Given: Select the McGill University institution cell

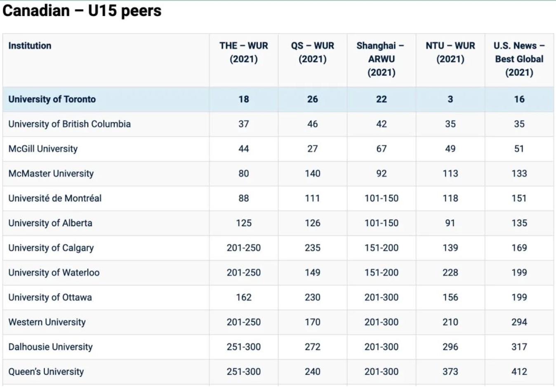Looking at the screenshot, I should pos(43,149).
